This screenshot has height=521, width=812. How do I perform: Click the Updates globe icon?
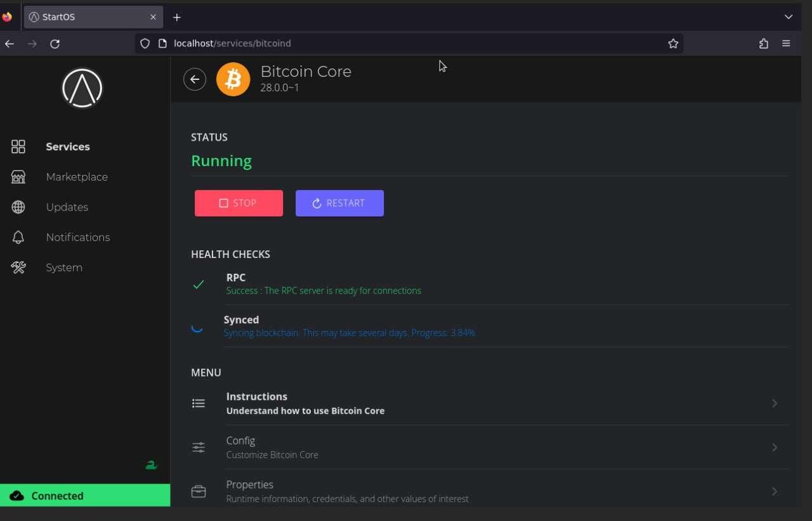[x=18, y=207]
